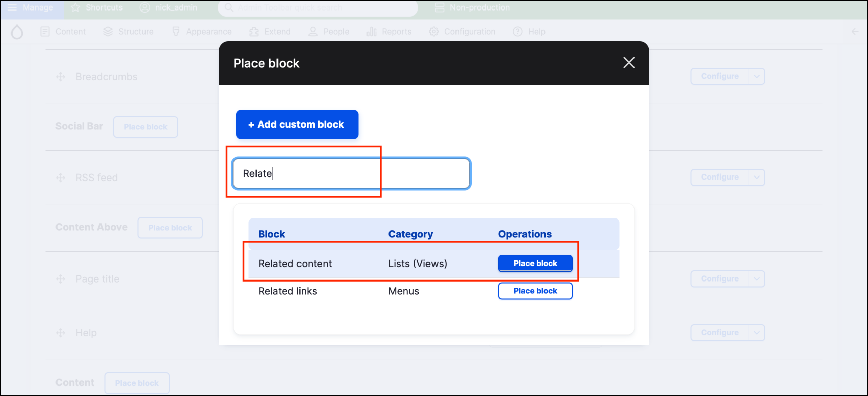This screenshot has width=868, height=396.
Task: Expand the Configure dropdown beside Breadcrumbs
Action: click(757, 76)
